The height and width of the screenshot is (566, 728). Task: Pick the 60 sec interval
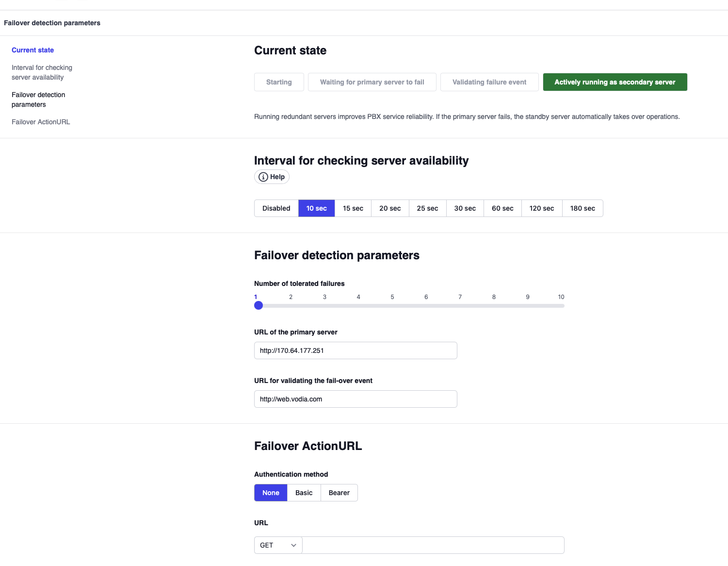[x=502, y=208]
